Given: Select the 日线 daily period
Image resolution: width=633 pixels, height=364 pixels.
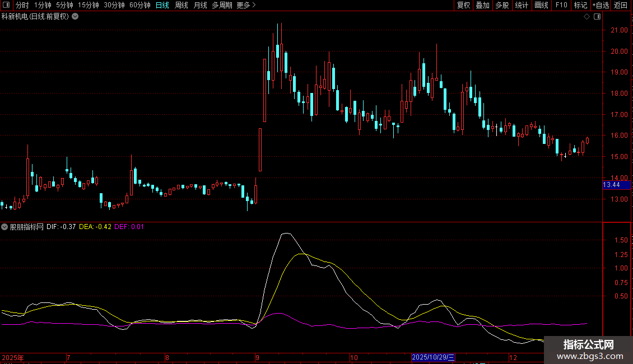Looking at the screenshot, I should pos(162,5).
